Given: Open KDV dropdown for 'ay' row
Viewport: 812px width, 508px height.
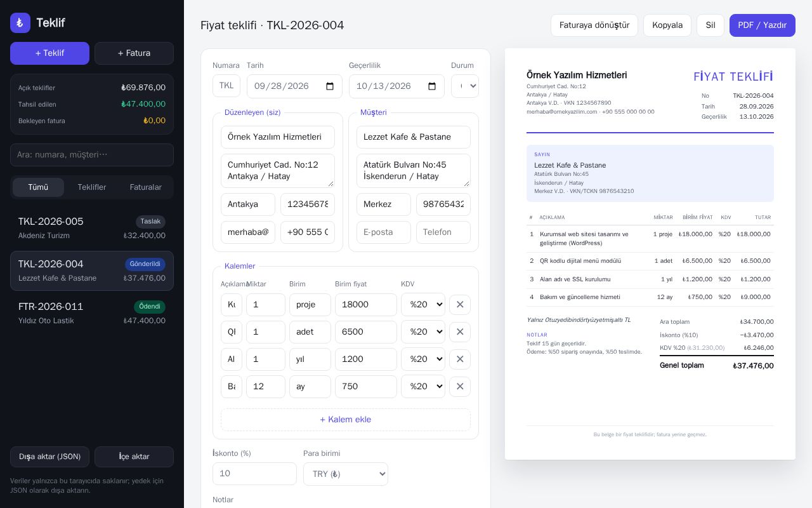Looking at the screenshot, I should [x=423, y=386].
